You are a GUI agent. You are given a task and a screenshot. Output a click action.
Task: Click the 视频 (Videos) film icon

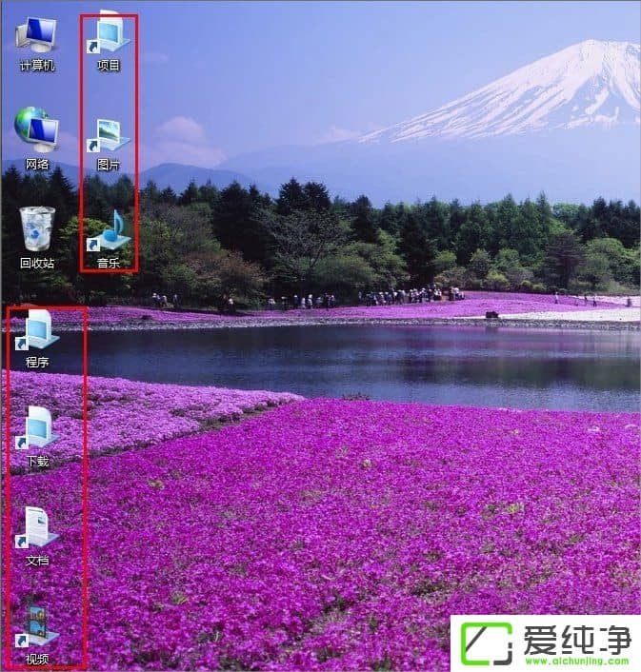38,624
